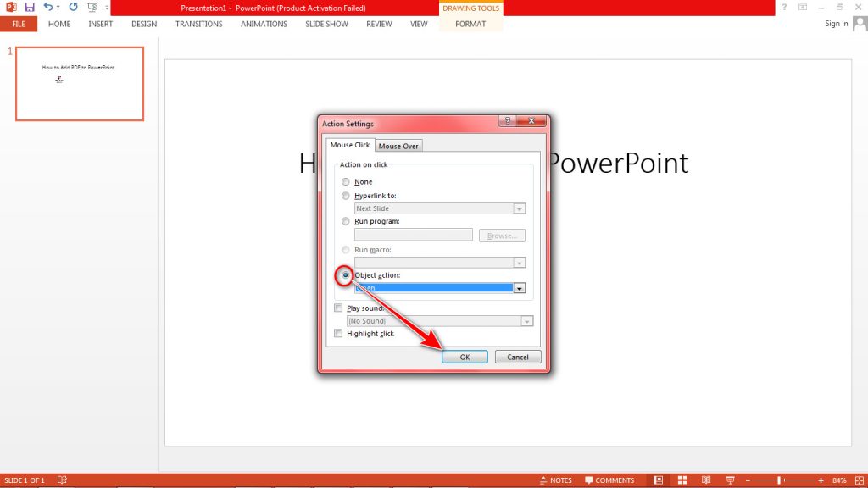Image resolution: width=868 pixels, height=488 pixels.
Task: Switch to the Mouse Over tab
Action: 398,145
